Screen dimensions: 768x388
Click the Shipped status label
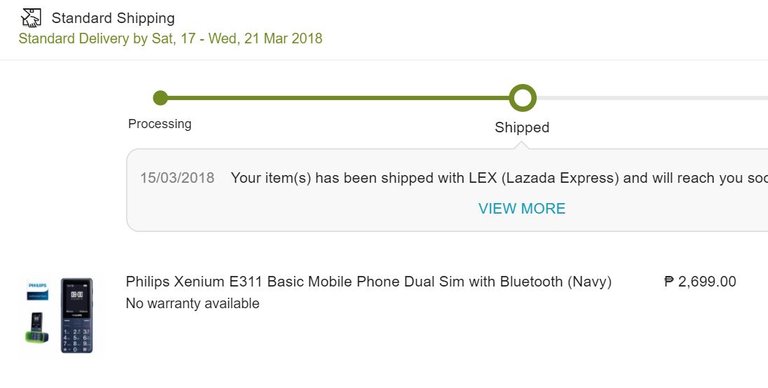tap(522, 127)
